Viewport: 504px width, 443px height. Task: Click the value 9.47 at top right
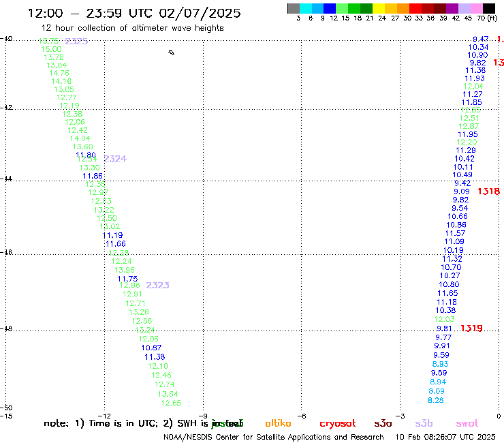481,39
